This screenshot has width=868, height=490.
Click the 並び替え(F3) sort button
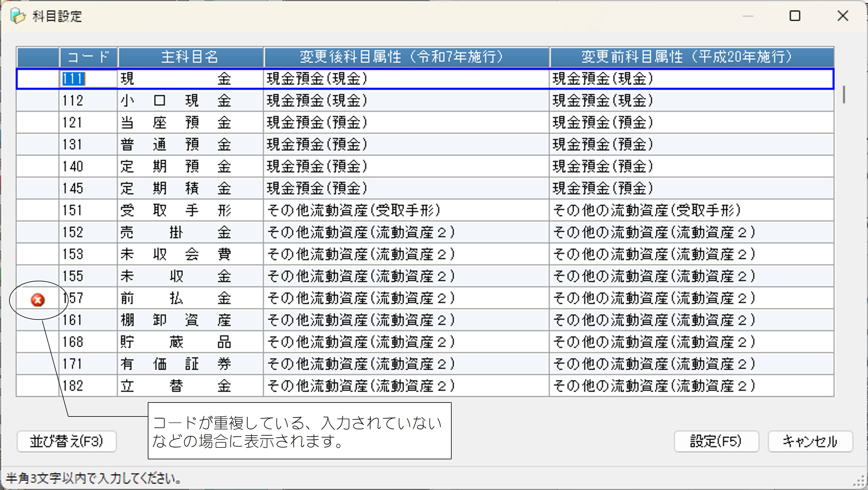(67, 441)
